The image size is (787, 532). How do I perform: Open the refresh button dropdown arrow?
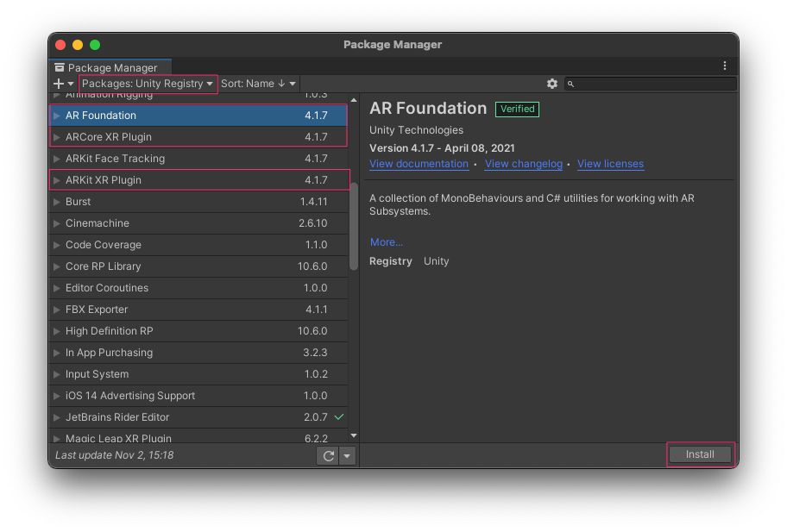coord(345,455)
